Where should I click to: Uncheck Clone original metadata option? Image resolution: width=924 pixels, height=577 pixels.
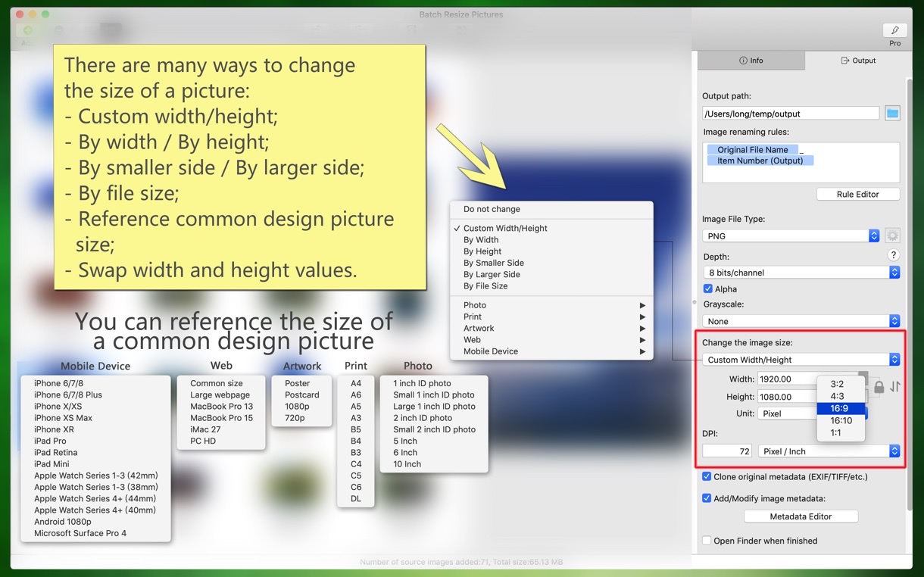pos(707,476)
